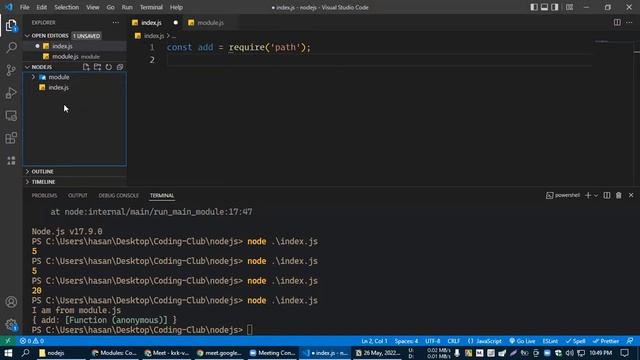This screenshot has height=360, width=640.
Task: Open the Help menu
Action: pyautogui.click(x=176, y=7)
